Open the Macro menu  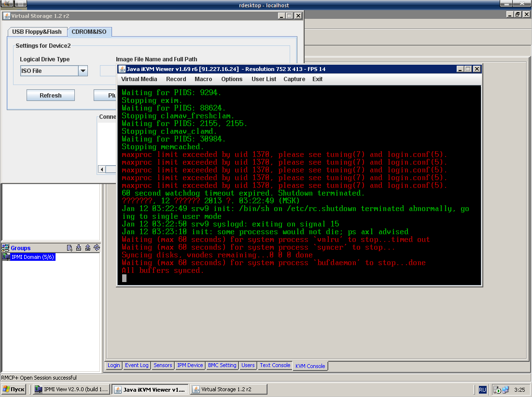click(x=203, y=79)
